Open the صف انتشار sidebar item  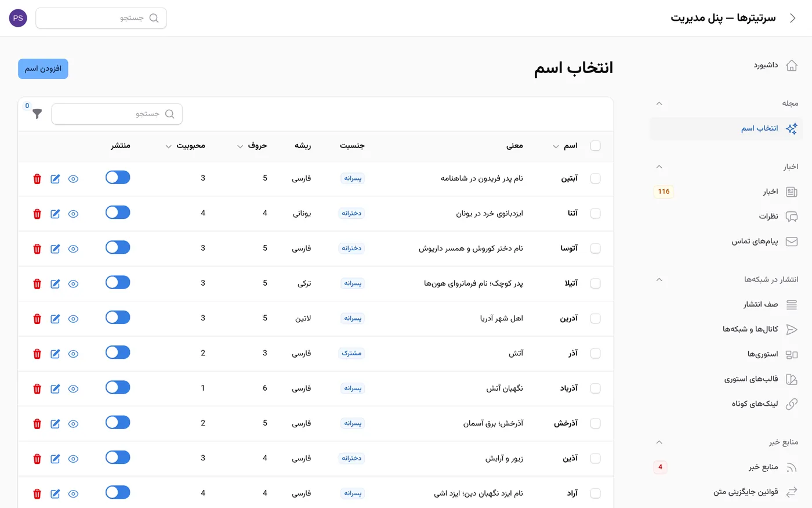726,304
